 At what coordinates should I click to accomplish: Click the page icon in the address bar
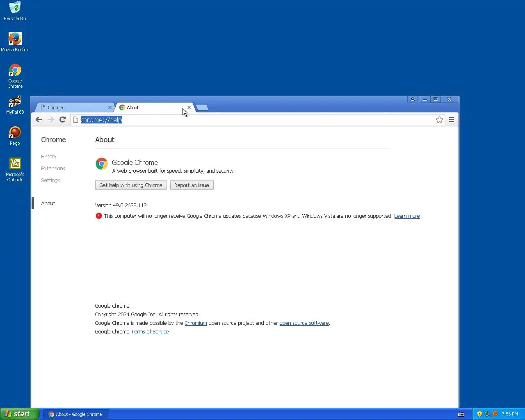coord(75,120)
